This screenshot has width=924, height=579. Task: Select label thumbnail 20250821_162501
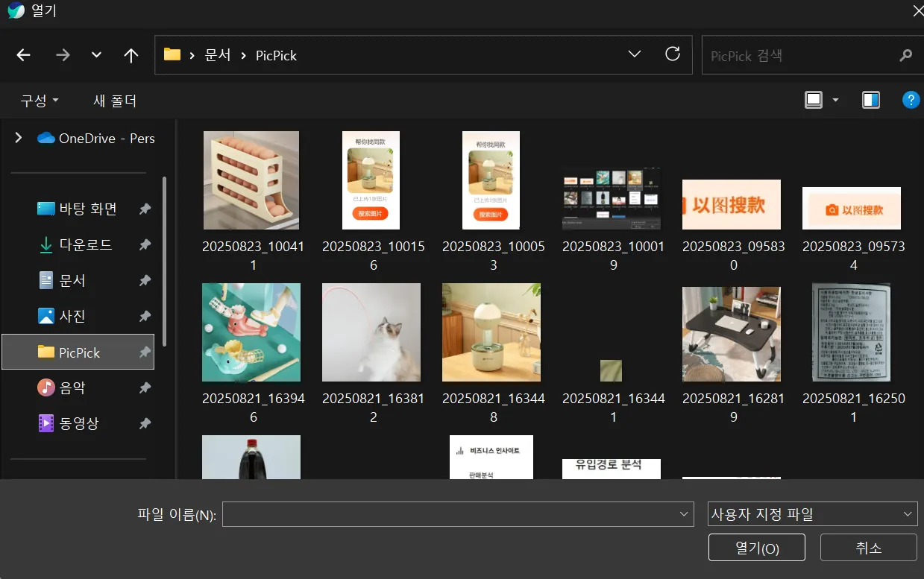[x=852, y=332]
